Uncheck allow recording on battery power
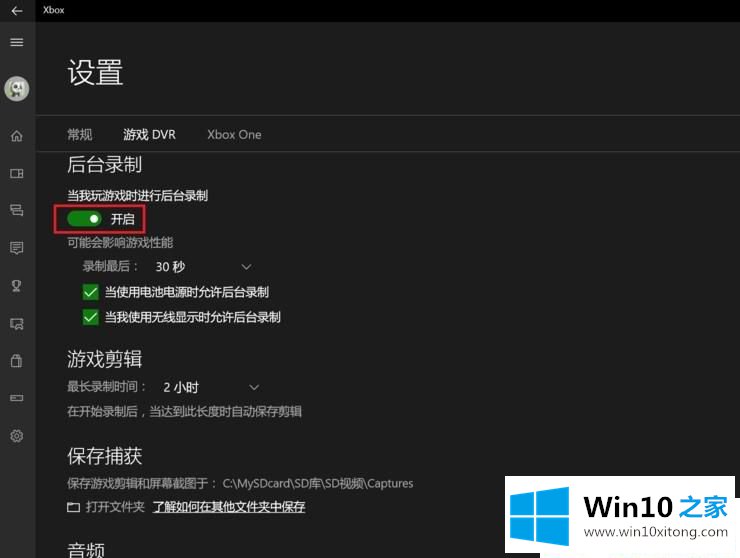The width and height of the screenshot is (740, 558). pyautogui.click(x=91, y=292)
